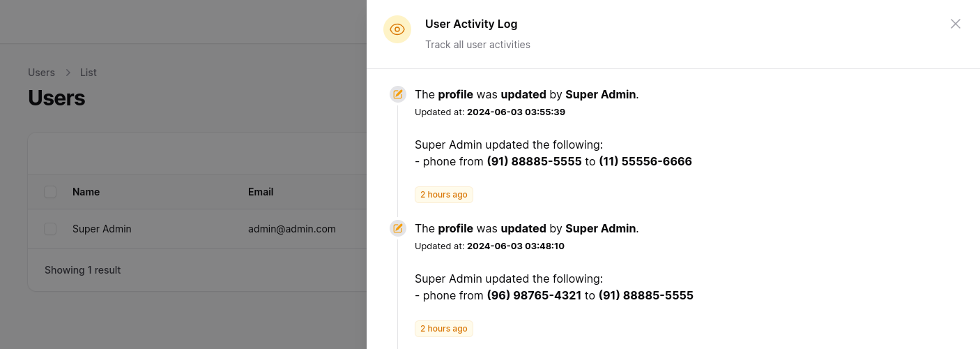The height and width of the screenshot is (349, 980).
Task: Sort by the Email column header
Action: click(x=261, y=192)
